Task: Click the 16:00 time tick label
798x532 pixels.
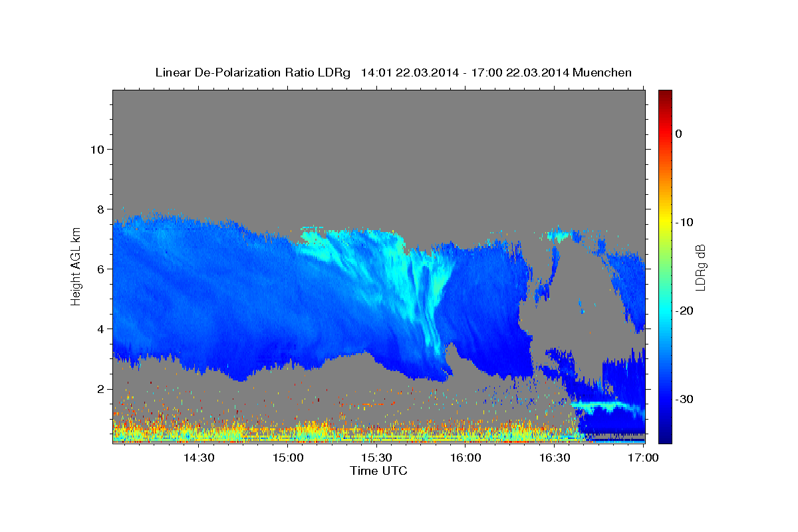Action: click(465, 458)
